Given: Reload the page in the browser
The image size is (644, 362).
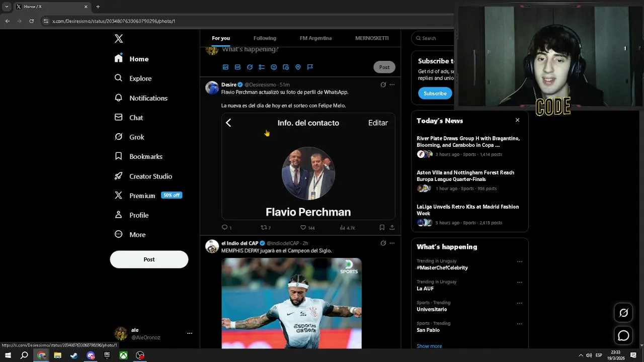Looking at the screenshot, I should (x=31, y=21).
